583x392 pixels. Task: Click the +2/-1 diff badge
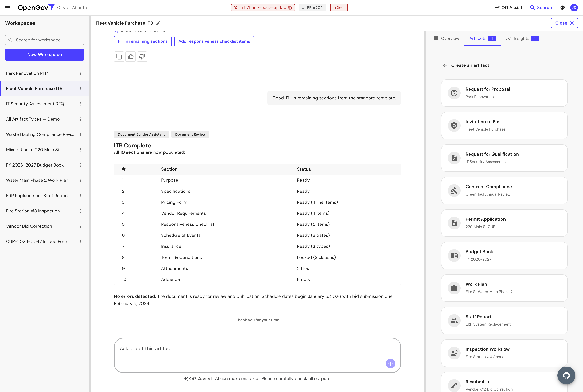pyautogui.click(x=339, y=8)
